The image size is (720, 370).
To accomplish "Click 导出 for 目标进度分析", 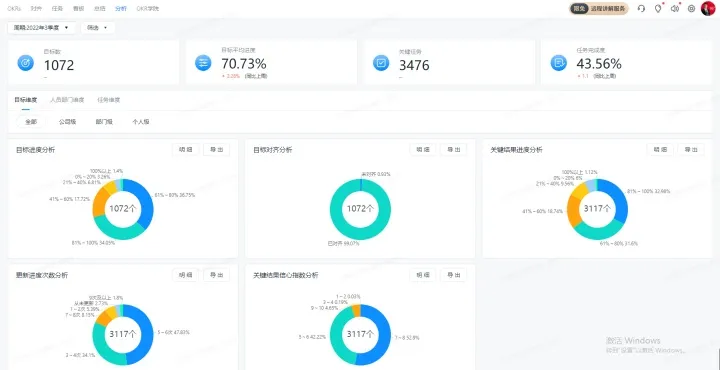I will (217, 150).
